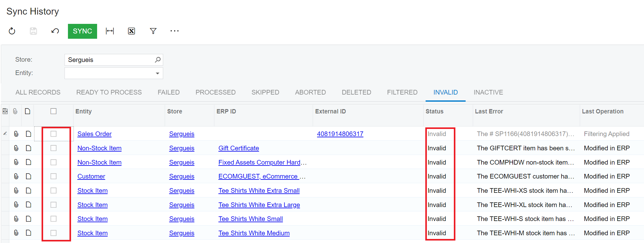644x243 pixels.
Task: Click the Export to Excel icon
Action: tap(132, 31)
